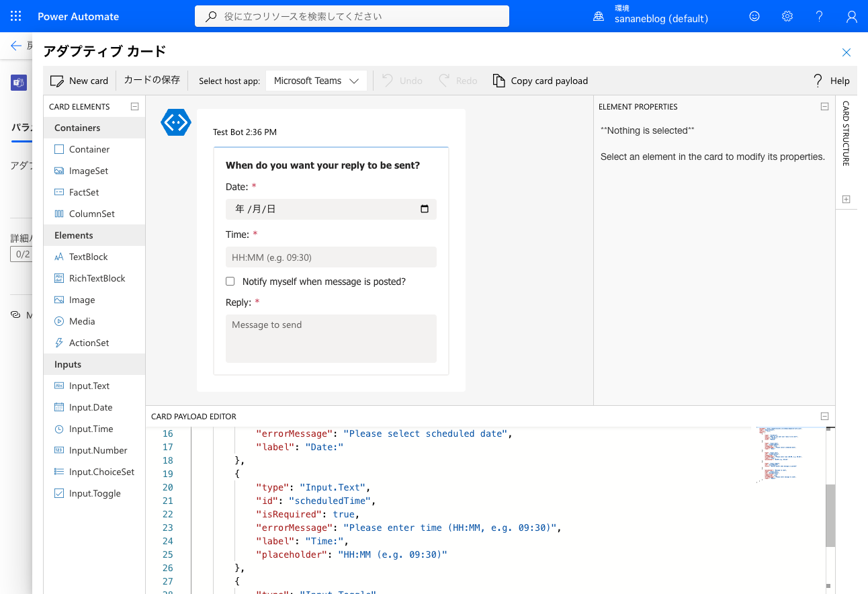Click the New card button
This screenshot has height=594, width=868.
coord(79,81)
